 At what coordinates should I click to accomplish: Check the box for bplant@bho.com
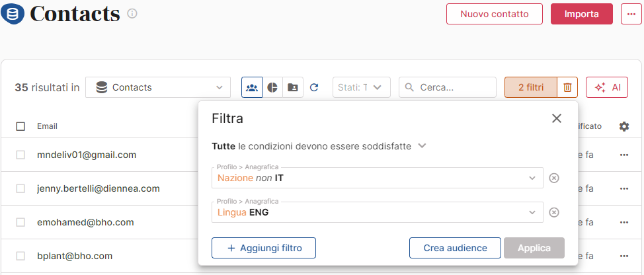(x=20, y=256)
